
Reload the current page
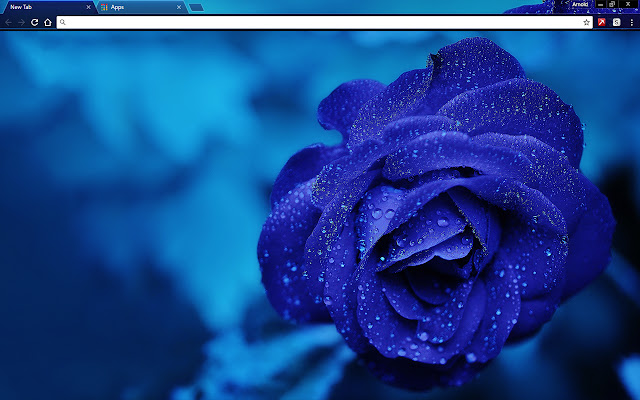[x=35, y=22]
